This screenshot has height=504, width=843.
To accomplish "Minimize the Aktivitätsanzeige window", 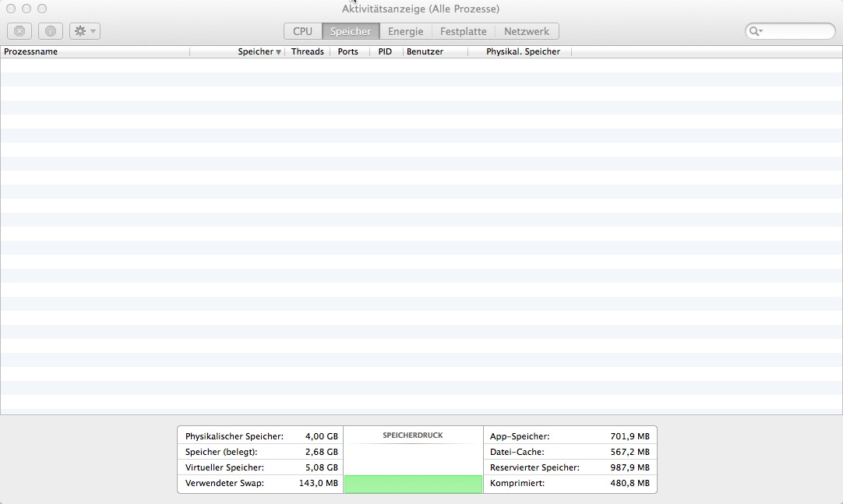I will [x=26, y=9].
